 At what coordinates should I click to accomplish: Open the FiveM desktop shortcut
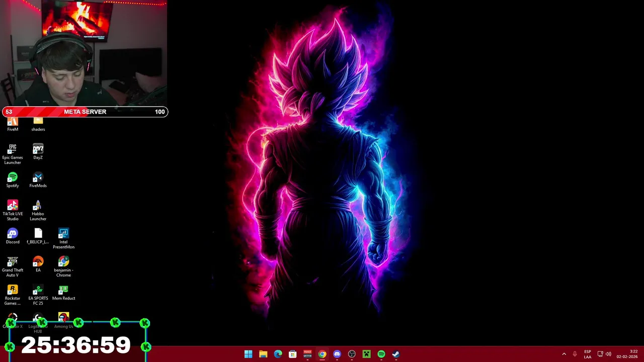(x=13, y=124)
